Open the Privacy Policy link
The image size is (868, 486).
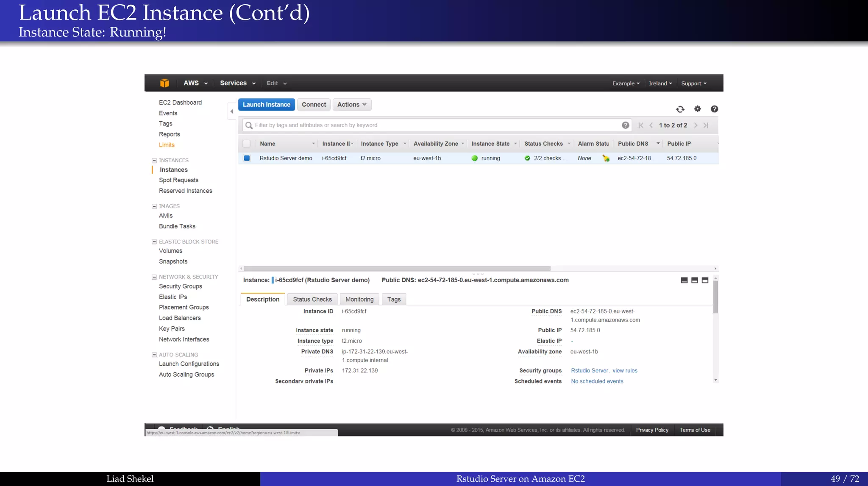(x=652, y=430)
